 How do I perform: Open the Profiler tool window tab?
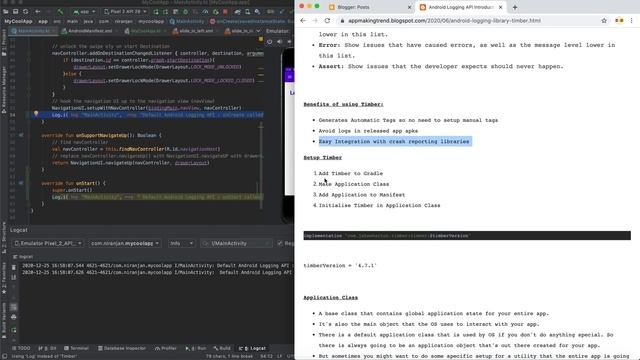pyautogui.click(x=166, y=348)
